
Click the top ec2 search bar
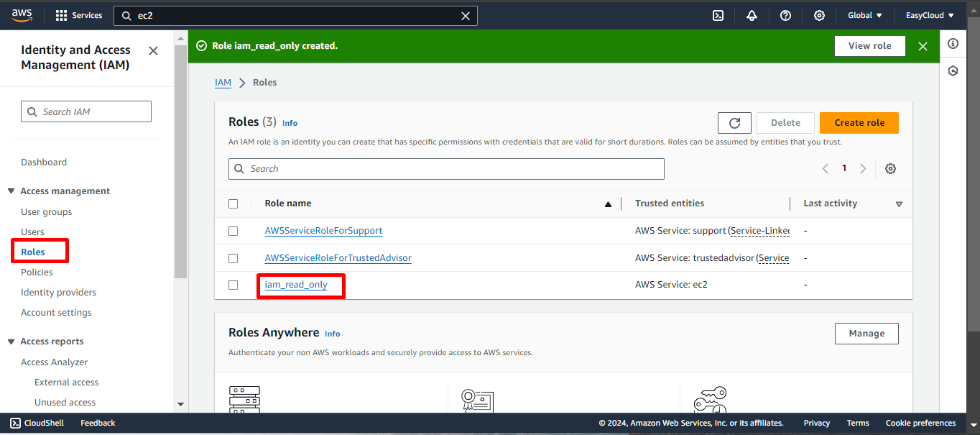tap(296, 16)
